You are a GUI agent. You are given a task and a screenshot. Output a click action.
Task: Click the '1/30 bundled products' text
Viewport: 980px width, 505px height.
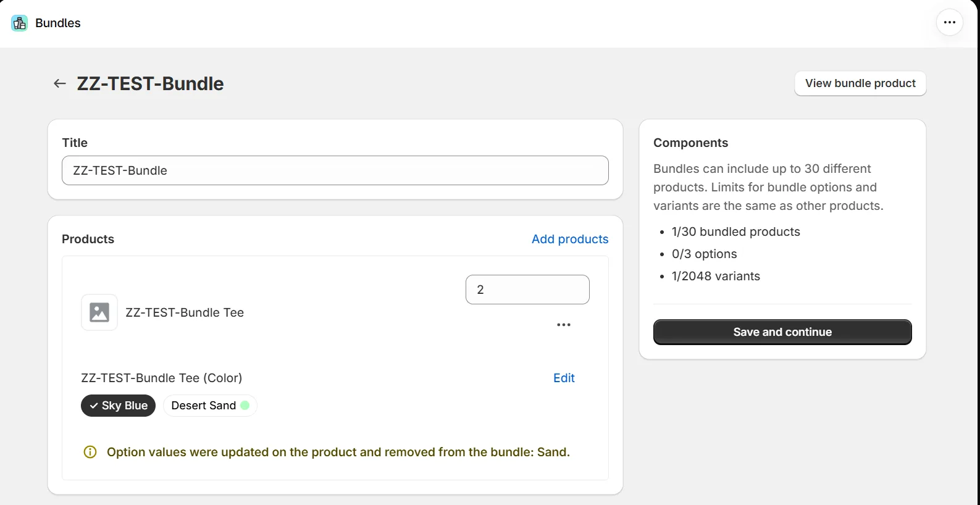736,232
